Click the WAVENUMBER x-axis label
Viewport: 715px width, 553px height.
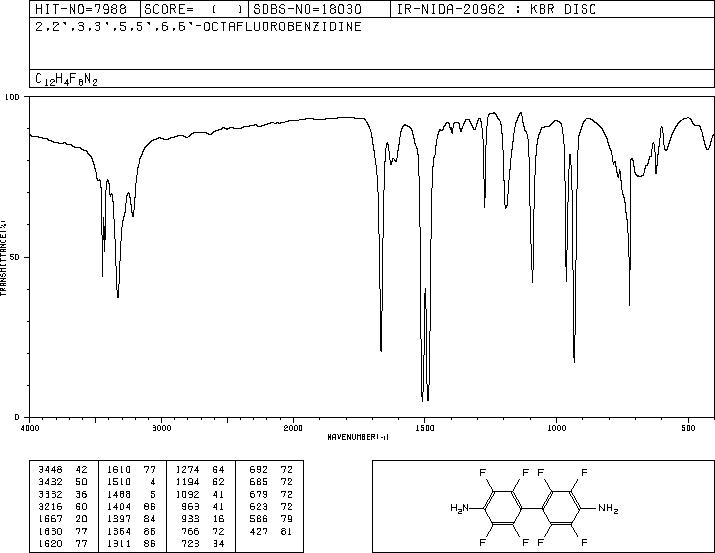[x=358, y=437]
